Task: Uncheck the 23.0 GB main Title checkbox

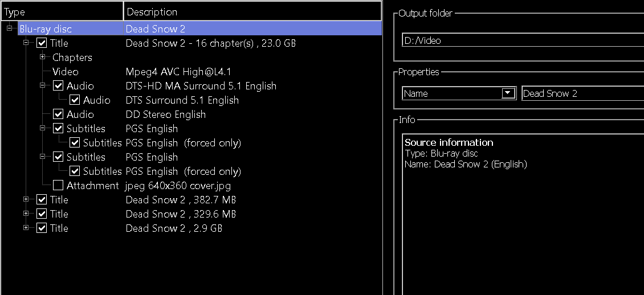Action: point(42,43)
